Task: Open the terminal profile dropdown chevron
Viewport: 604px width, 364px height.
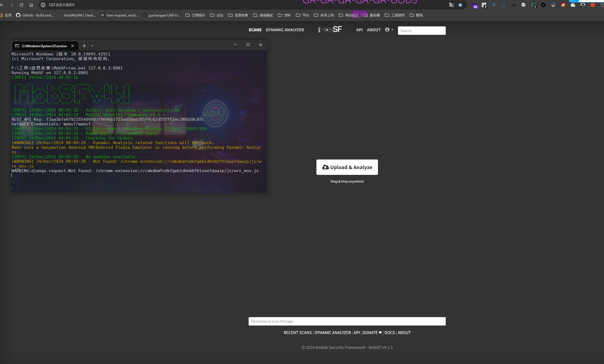Action: click(x=92, y=46)
